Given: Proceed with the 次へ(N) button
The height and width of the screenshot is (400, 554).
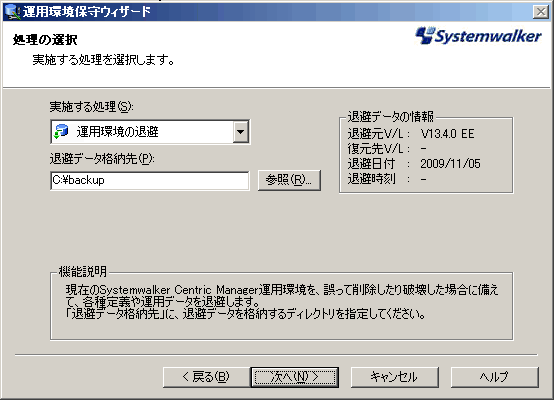Looking at the screenshot, I should click(x=295, y=377).
